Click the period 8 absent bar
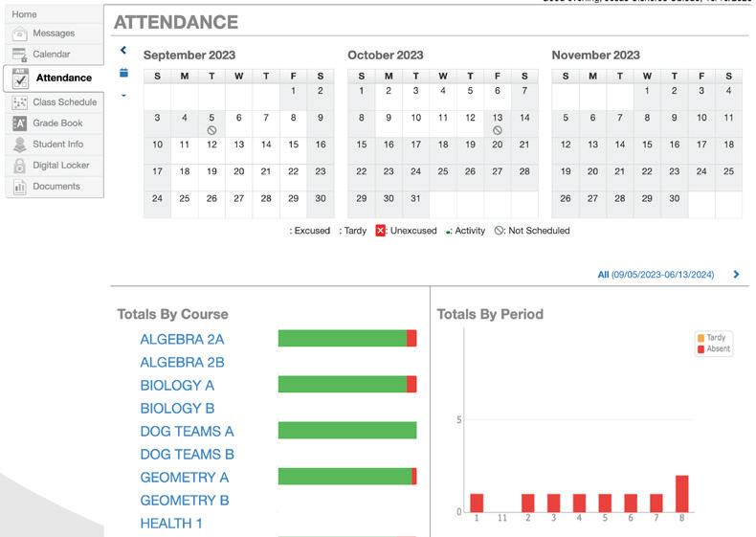 point(681,494)
